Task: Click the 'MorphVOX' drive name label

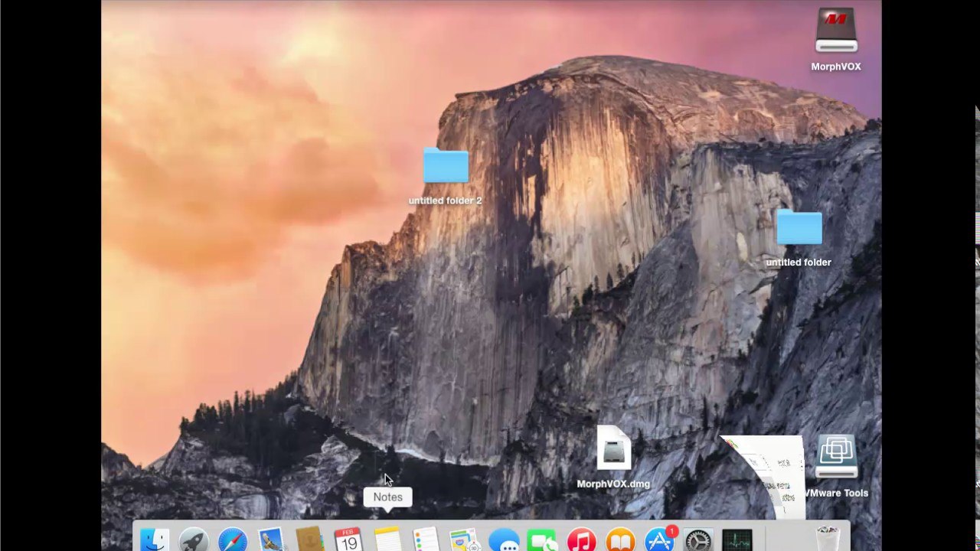Action: point(836,67)
